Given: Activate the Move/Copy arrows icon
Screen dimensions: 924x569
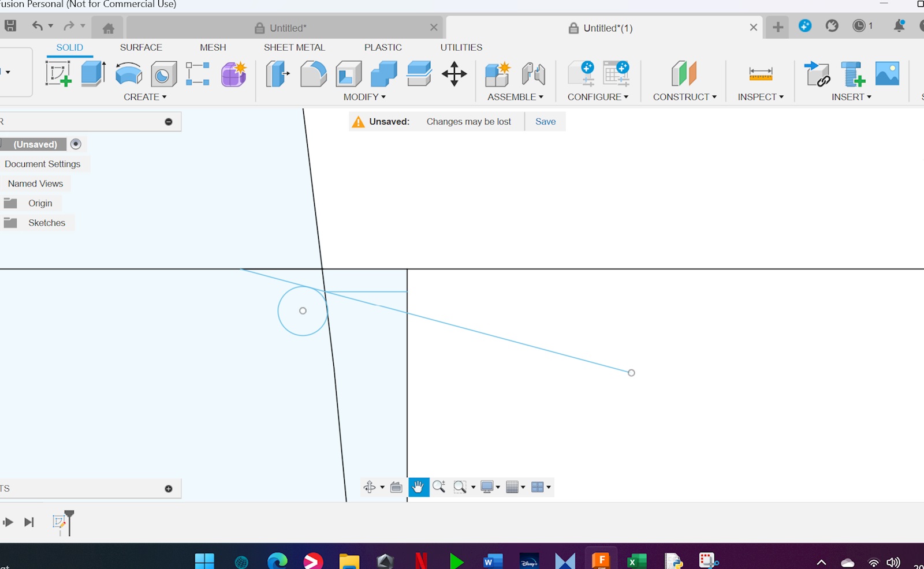Looking at the screenshot, I should [x=454, y=74].
